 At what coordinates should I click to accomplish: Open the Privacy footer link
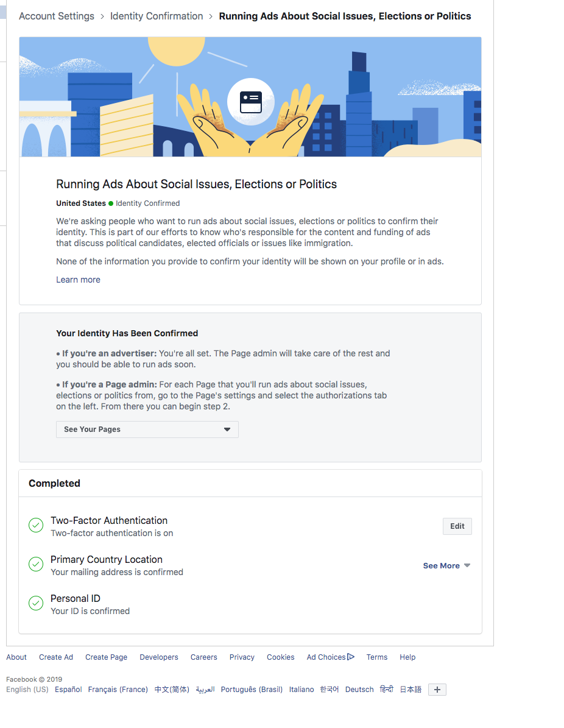pos(242,657)
